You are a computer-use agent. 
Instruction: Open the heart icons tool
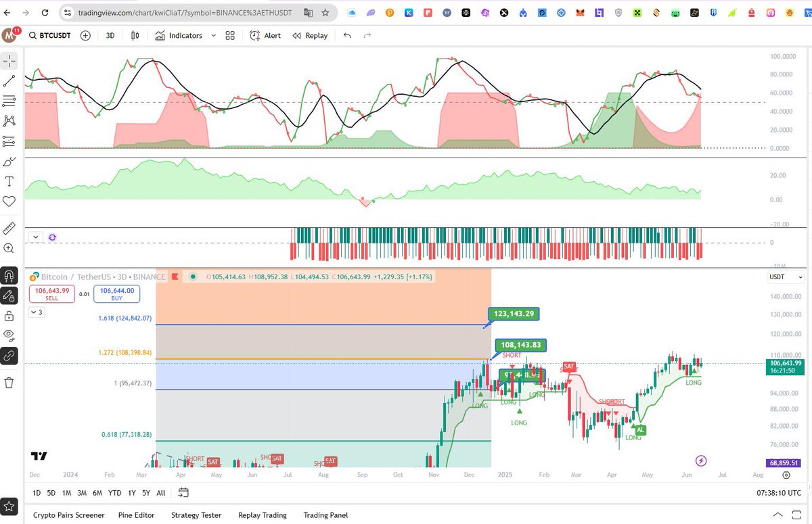pos(9,201)
